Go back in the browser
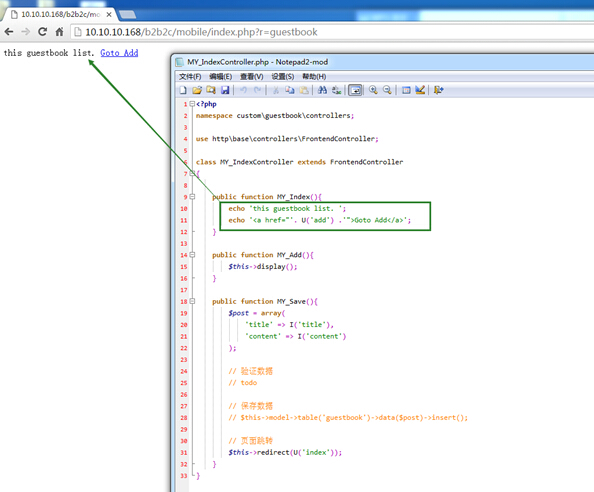594x492 pixels. (x=9, y=32)
